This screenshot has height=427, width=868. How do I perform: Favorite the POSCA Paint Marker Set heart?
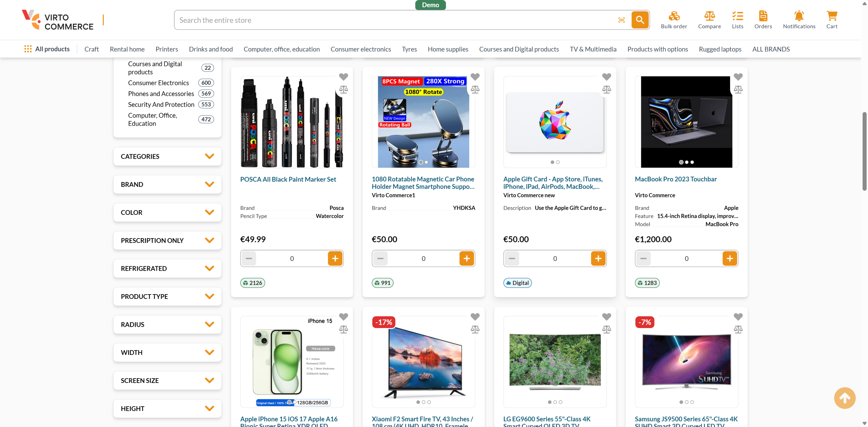click(343, 77)
